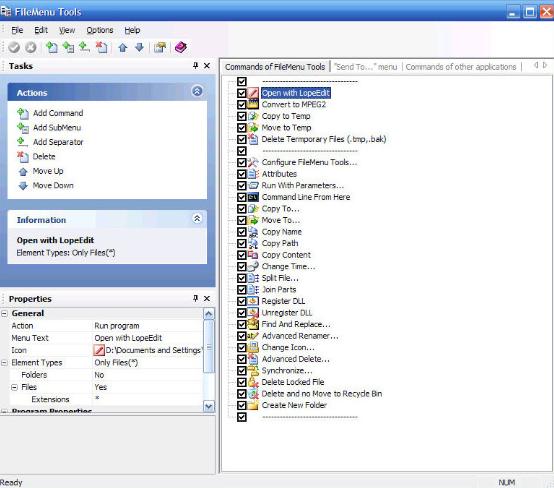Image resolution: width=554 pixels, height=488 pixels.
Task: Switch to Commands of other applications tab
Action: tap(461, 67)
